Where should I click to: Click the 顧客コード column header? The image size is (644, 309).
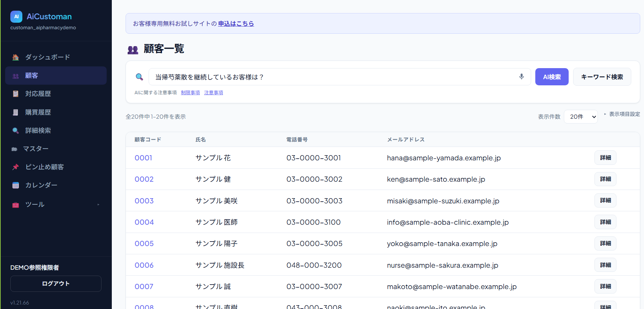148,140
